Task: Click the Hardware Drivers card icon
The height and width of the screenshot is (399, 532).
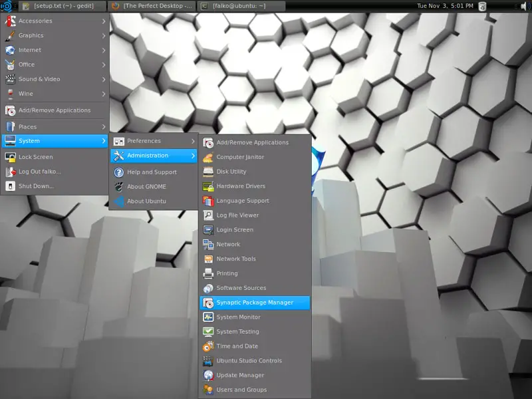Action: point(208,186)
